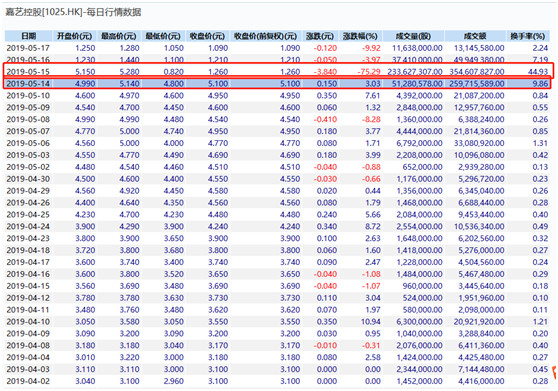Click the 33,080,920.00 turnover cell
558x391 pixels.
pos(479,143)
